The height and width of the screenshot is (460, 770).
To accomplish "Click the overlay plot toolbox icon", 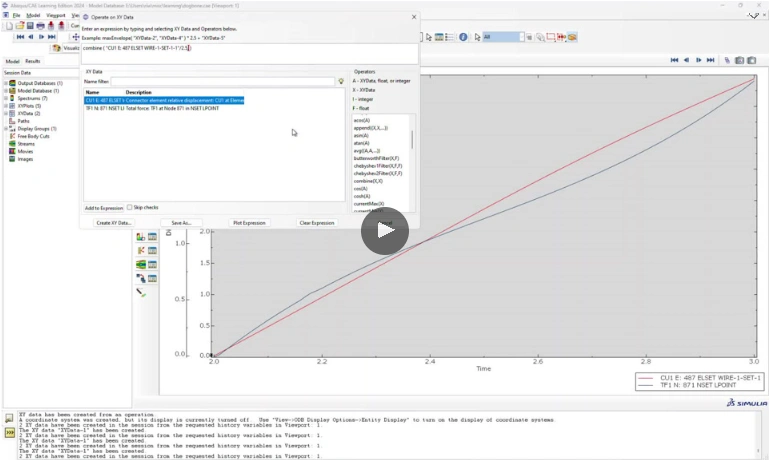I will 141,237.
